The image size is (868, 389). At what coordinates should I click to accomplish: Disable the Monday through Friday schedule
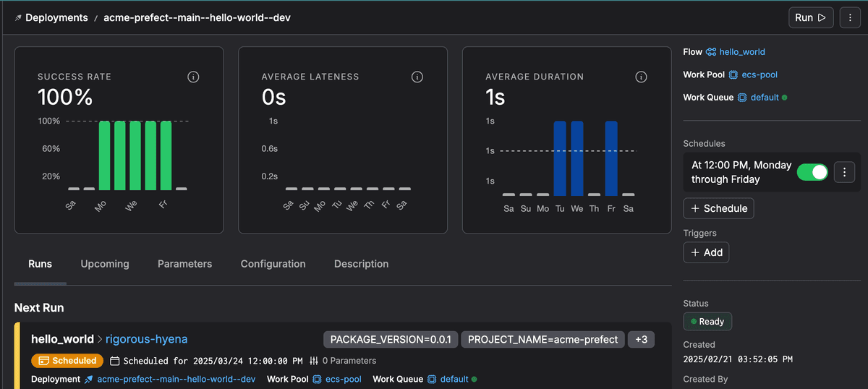click(812, 172)
